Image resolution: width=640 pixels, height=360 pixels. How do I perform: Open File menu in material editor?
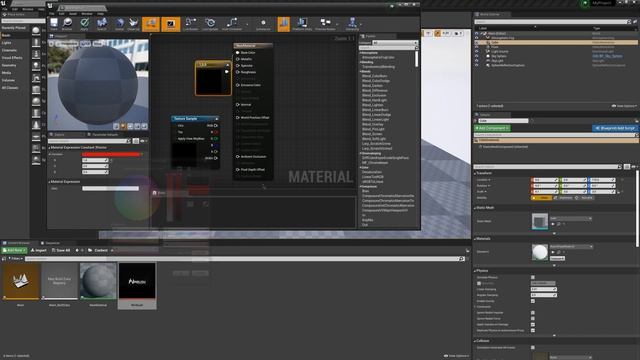pos(52,13)
